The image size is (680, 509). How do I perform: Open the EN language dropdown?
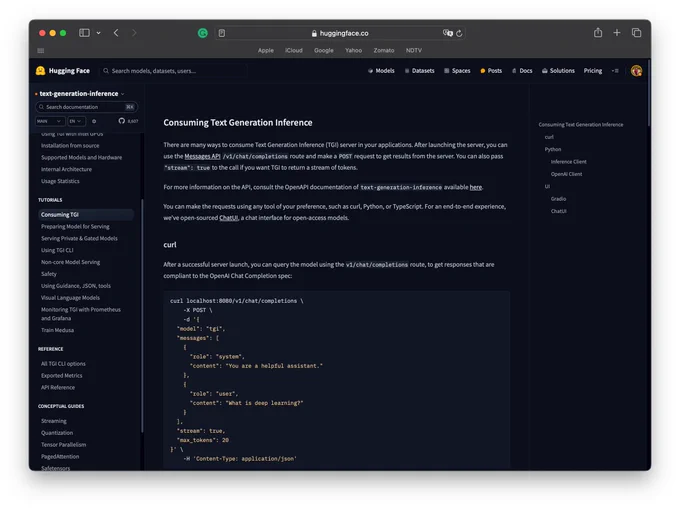click(x=76, y=121)
